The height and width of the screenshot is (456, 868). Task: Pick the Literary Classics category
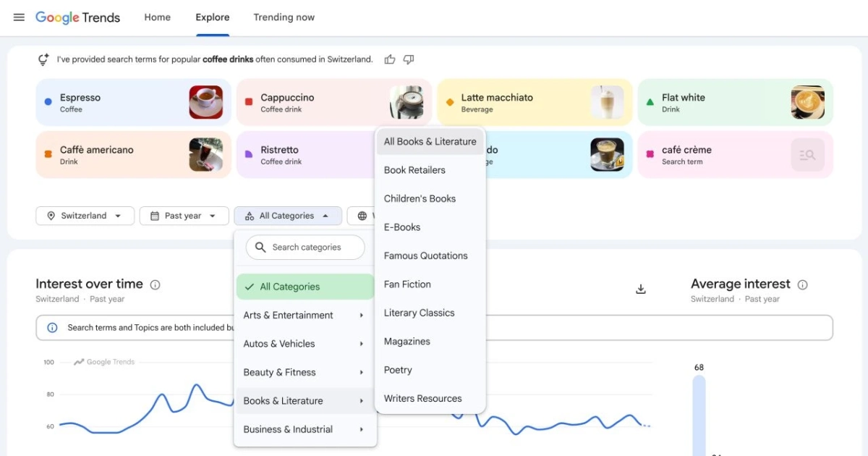(430, 313)
